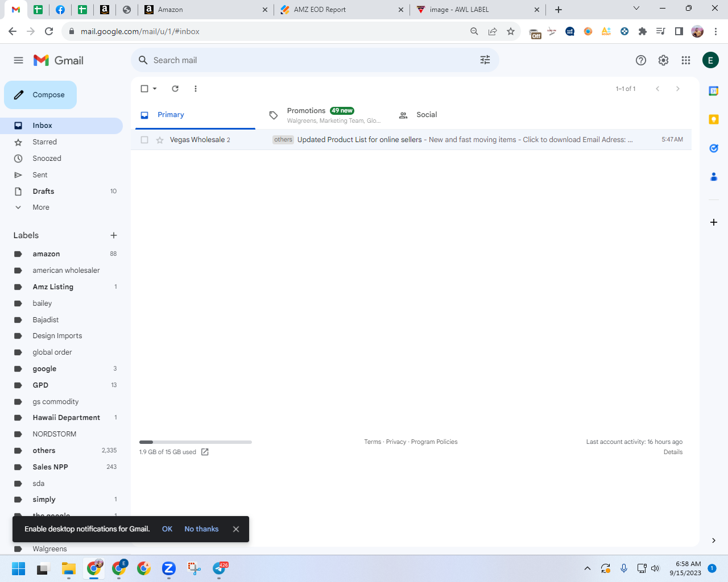Open the Gmail main menu hamburger
Screen dimensions: 728x582
[x=18, y=60]
